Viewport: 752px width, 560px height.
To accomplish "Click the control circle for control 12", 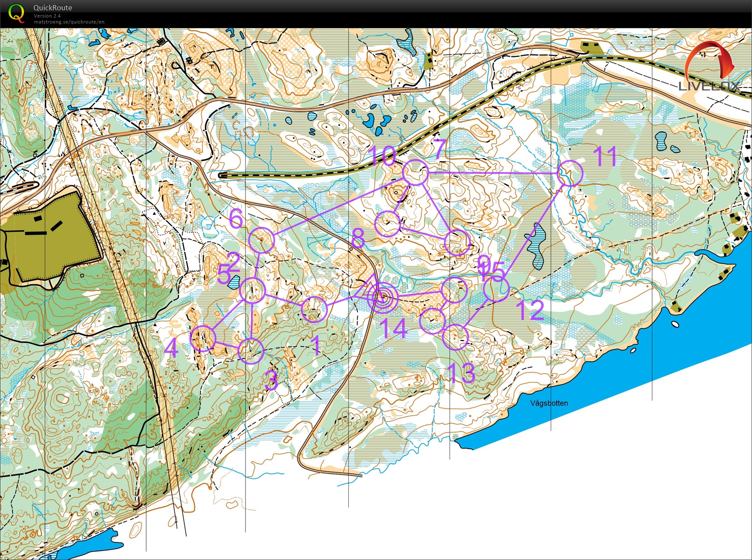I will pyautogui.click(x=496, y=289).
